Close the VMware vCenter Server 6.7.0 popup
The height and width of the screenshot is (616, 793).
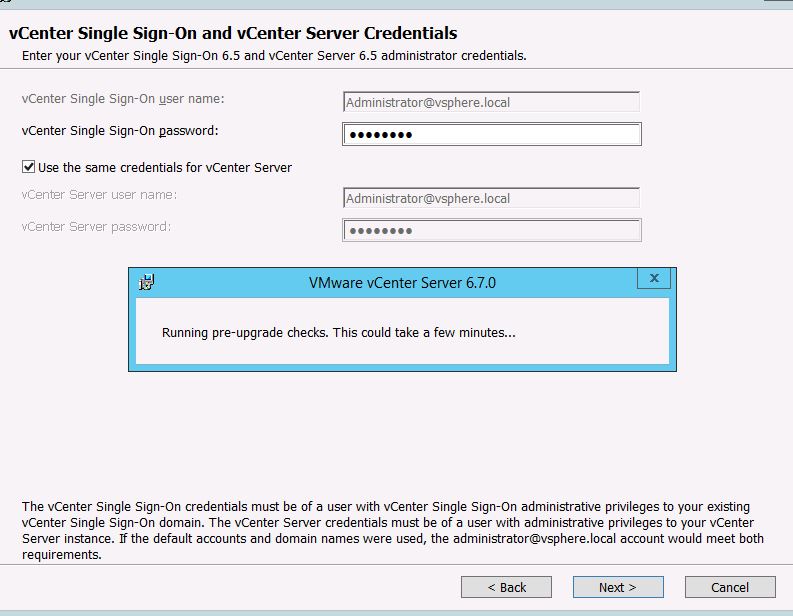(654, 279)
